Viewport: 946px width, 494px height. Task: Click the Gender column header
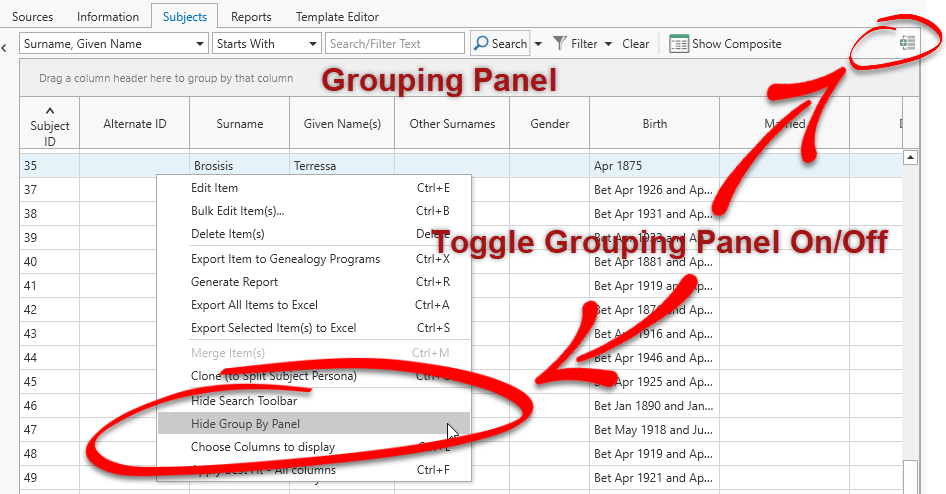pyautogui.click(x=549, y=124)
